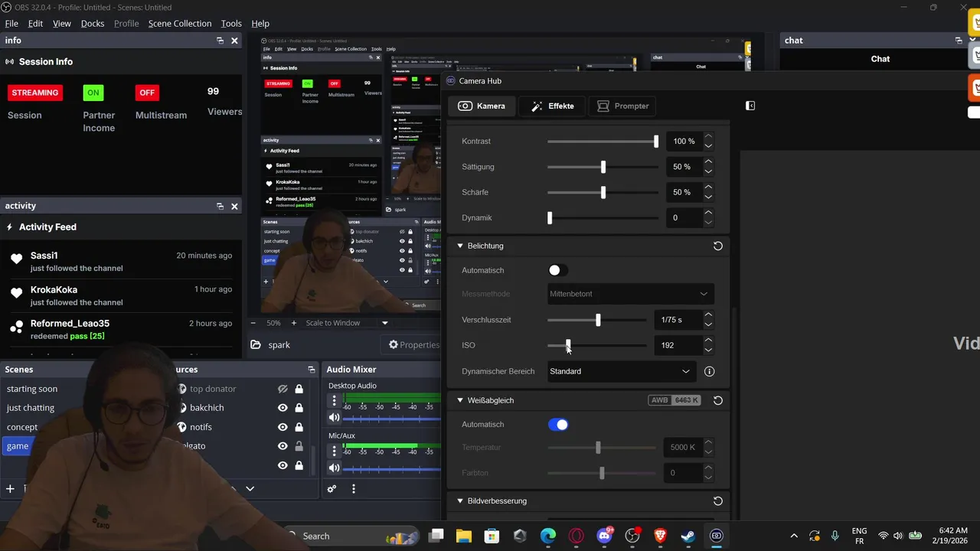Open the Kamera tab in Camera Hub
The width and height of the screenshot is (980, 551).
click(482, 106)
